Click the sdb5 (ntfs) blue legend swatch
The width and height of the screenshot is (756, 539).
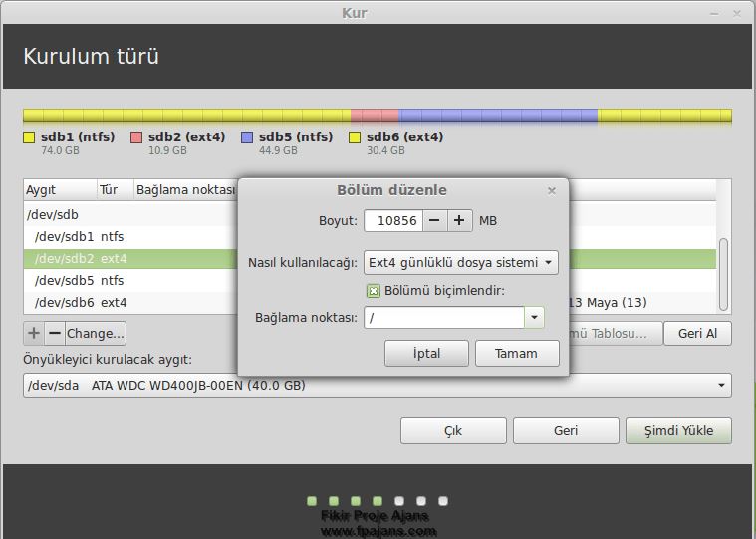[247, 137]
